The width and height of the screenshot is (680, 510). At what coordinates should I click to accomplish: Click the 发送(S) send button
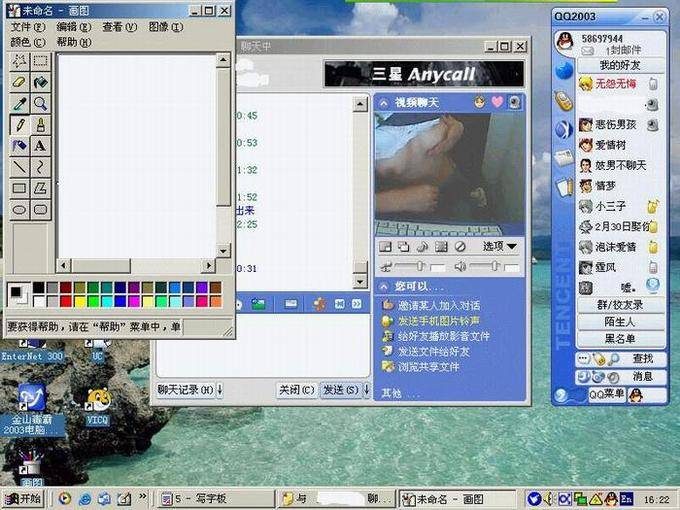(341, 390)
